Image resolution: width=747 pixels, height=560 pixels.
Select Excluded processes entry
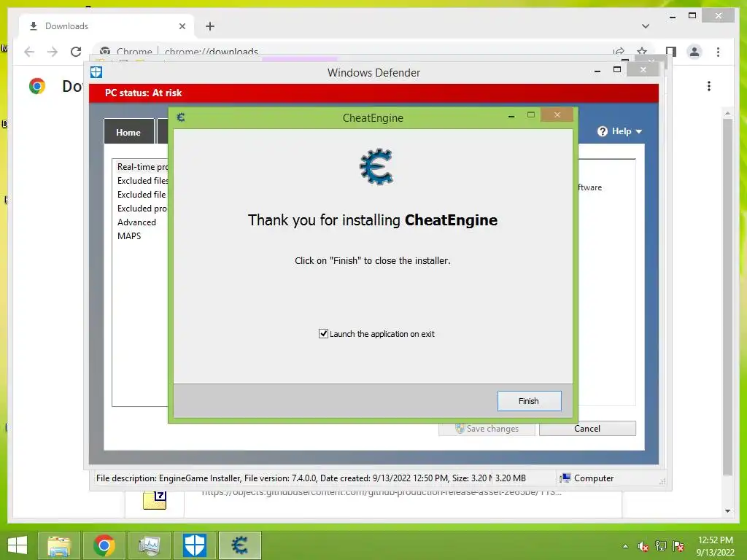click(x=142, y=208)
